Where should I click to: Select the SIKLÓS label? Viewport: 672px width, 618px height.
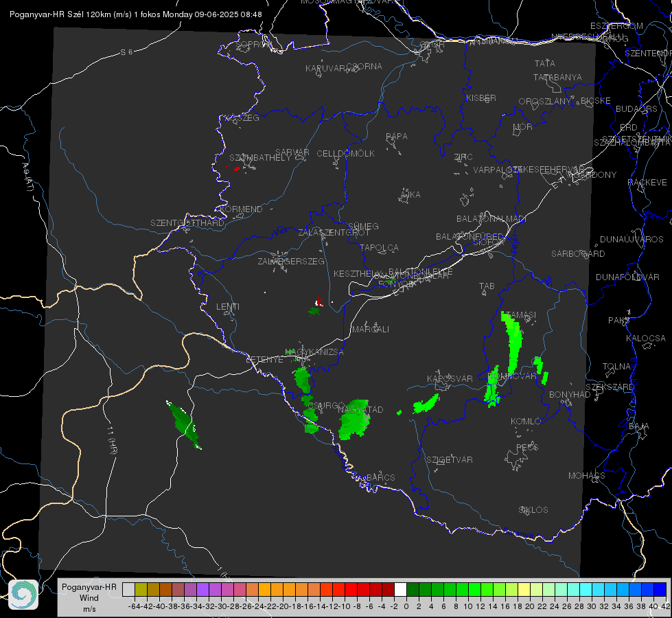point(533,510)
